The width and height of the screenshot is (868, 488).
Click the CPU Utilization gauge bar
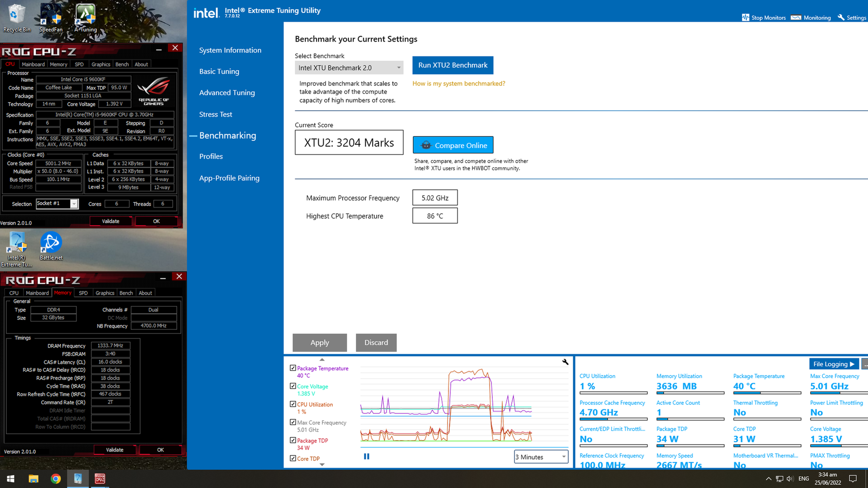[613, 393]
